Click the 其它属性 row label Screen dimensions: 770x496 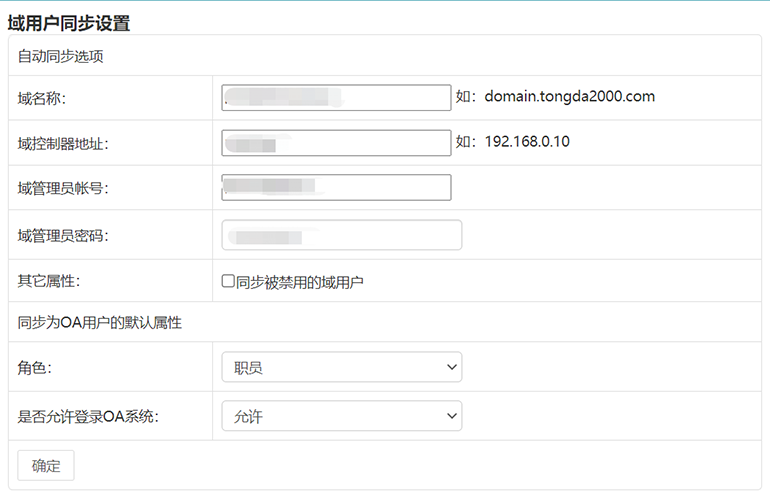click(48, 282)
